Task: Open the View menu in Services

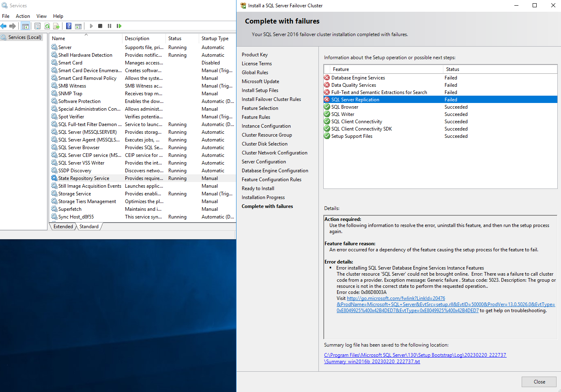Action: pyautogui.click(x=41, y=16)
